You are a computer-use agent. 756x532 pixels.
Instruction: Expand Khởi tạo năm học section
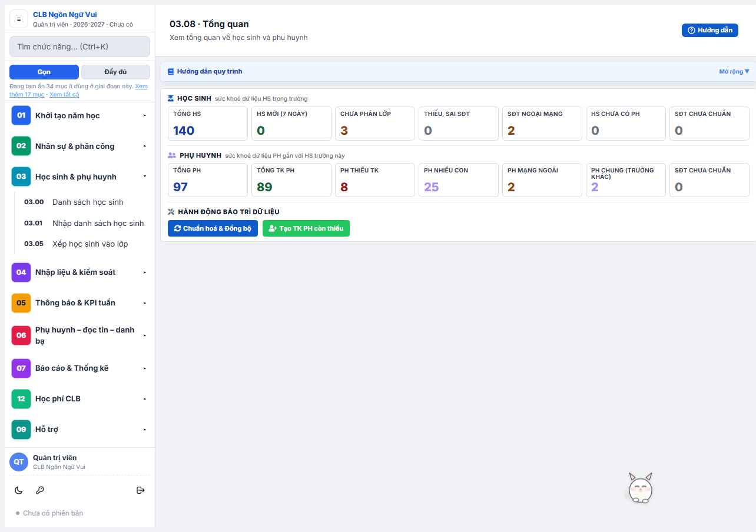coord(79,115)
